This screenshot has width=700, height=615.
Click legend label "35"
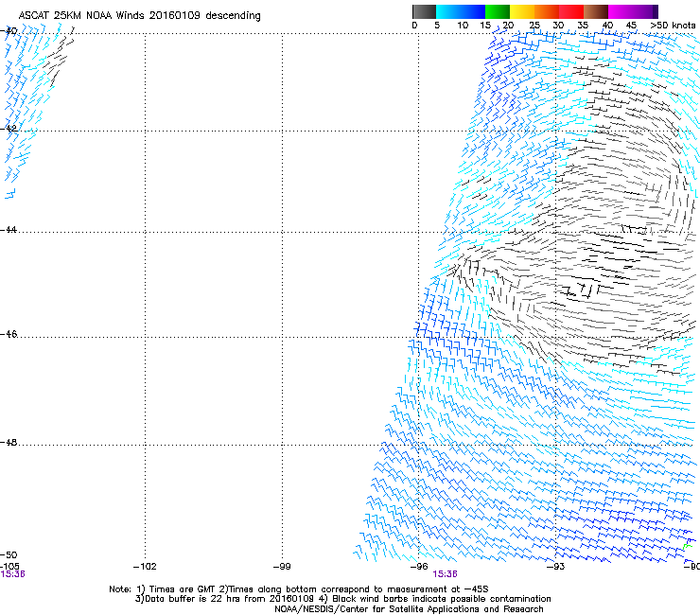tap(583, 26)
